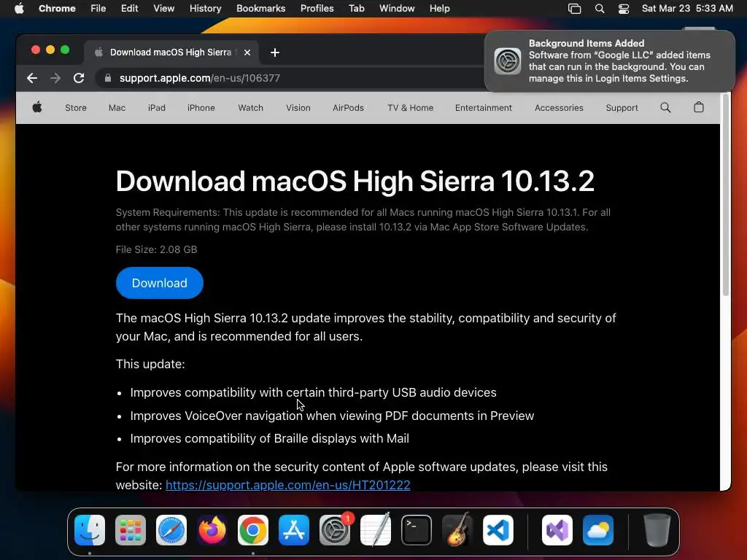This screenshot has height=560, width=747.
Task: Open the App Store from the Dock
Action: 294,529
